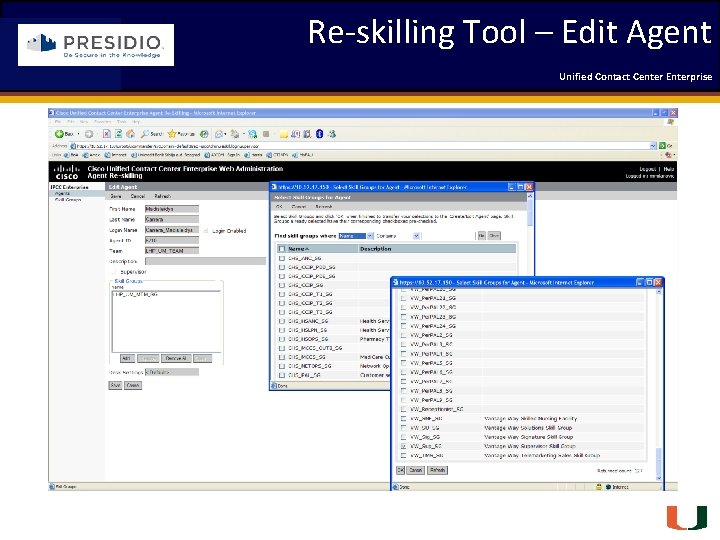Open Favorites star icon in IE toolbar
Screen dimensions: 720x540
tap(172, 134)
